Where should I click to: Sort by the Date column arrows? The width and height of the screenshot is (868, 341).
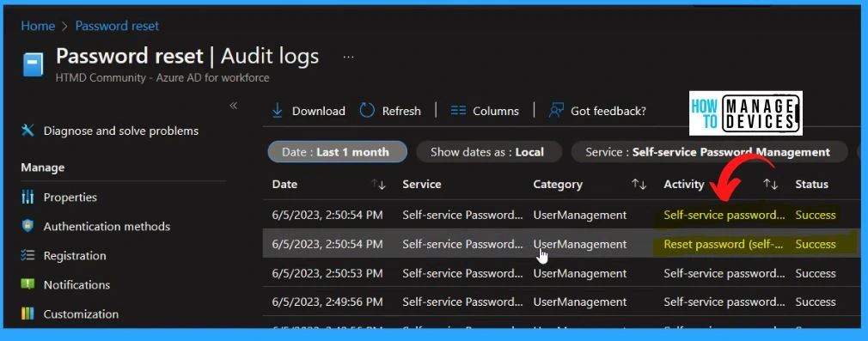tap(379, 185)
